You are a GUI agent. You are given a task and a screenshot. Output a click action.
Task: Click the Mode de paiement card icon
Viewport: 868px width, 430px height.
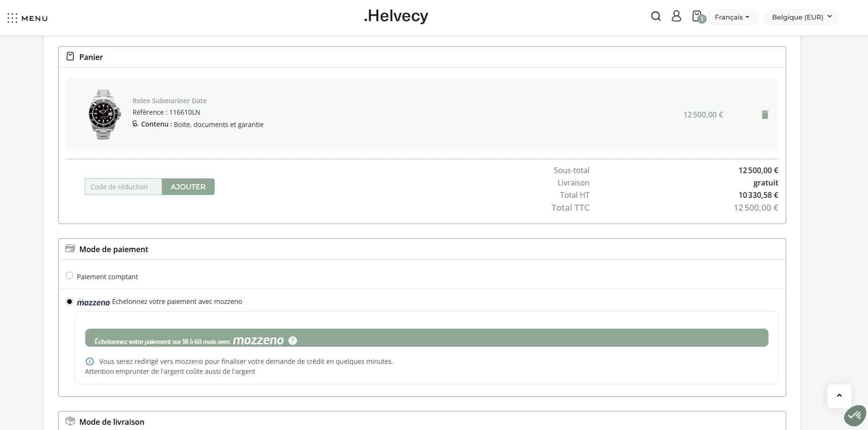(x=70, y=249)
